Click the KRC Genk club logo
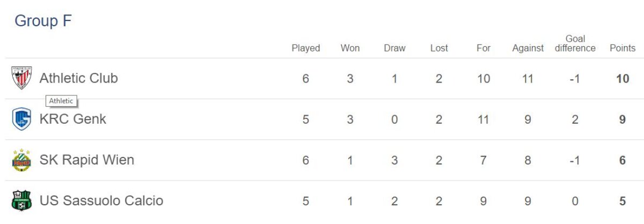644x224 pixels. [21, 119]
